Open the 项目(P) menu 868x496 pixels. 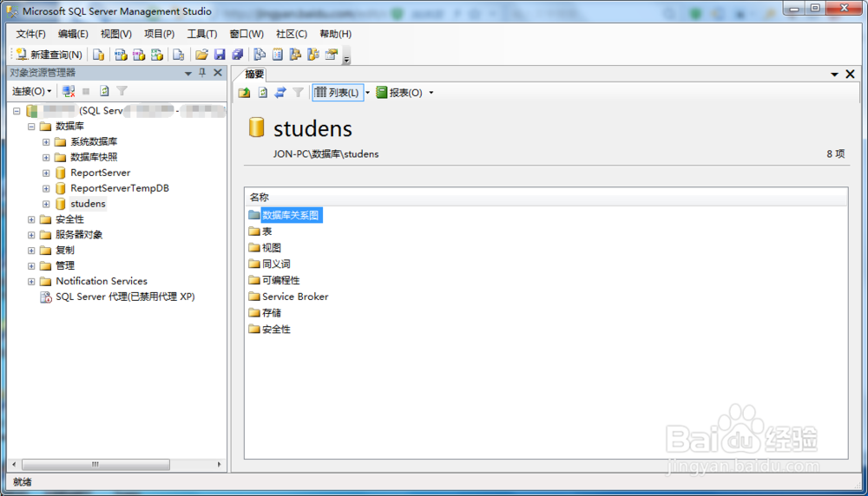tap(160, 34)
